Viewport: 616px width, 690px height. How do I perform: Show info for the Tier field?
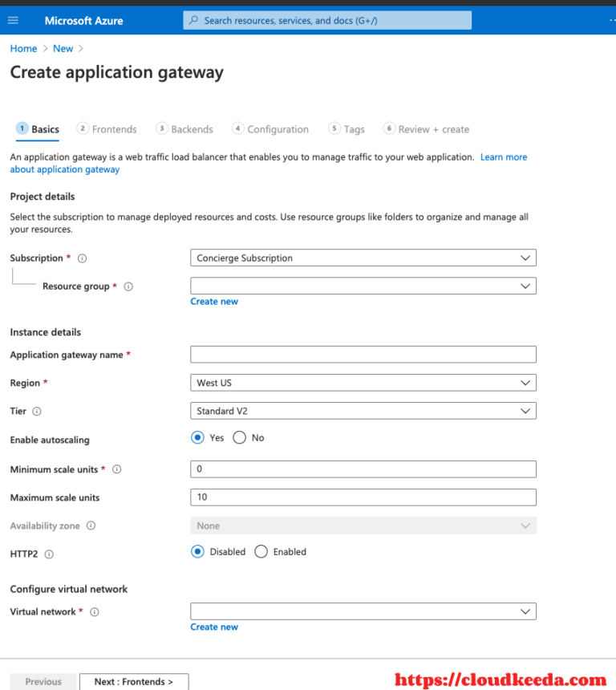37,412
